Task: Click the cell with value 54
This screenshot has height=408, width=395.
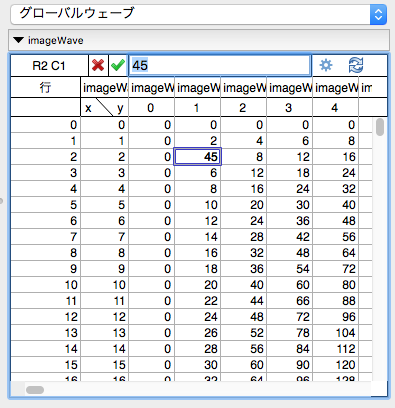Action: tap(290, 269)
